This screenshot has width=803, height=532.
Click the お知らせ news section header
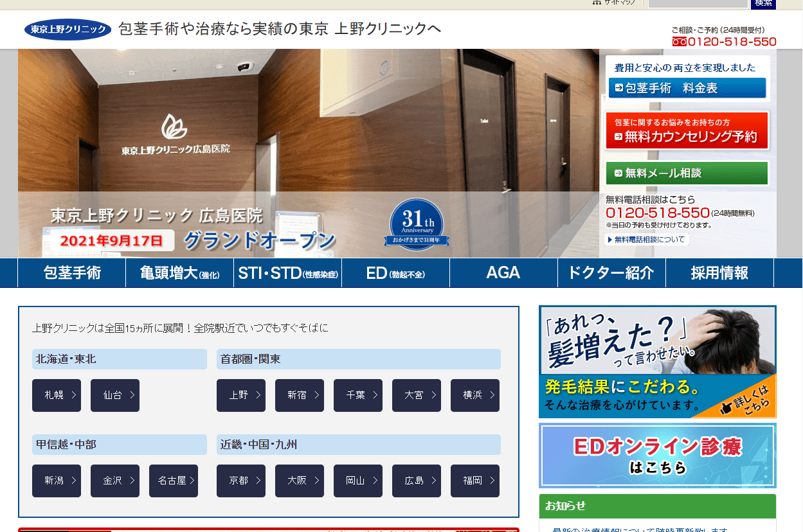coord(657,506)
